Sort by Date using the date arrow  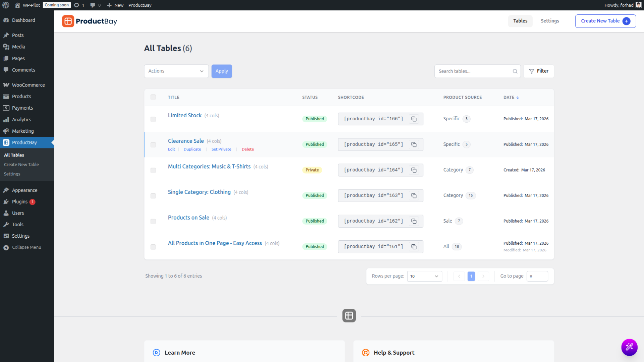(518, 97)
